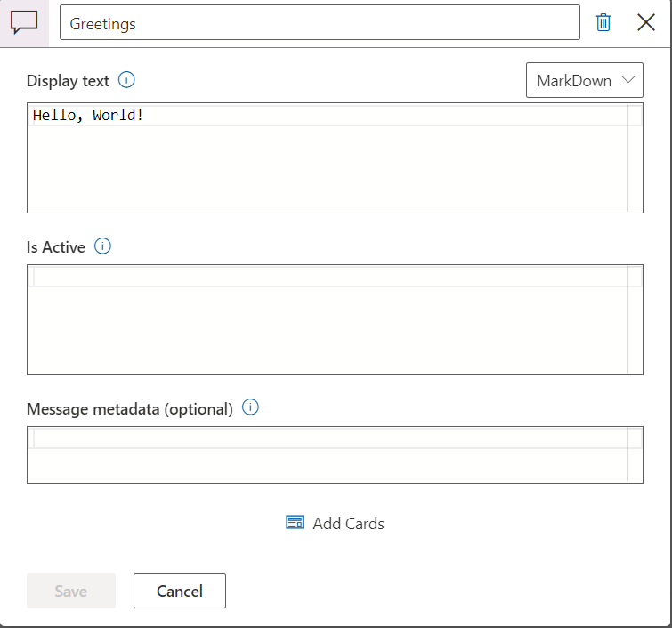Click the speech bubble message icon

point(24,23)
